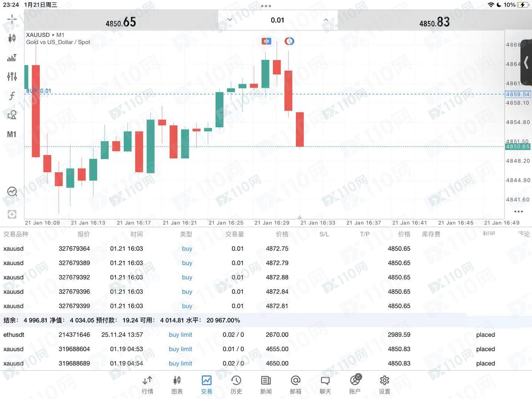Viewport: 532px width, 399px height.
Task: Expand the right side panel arrow
Action: [x=526, y=62]
